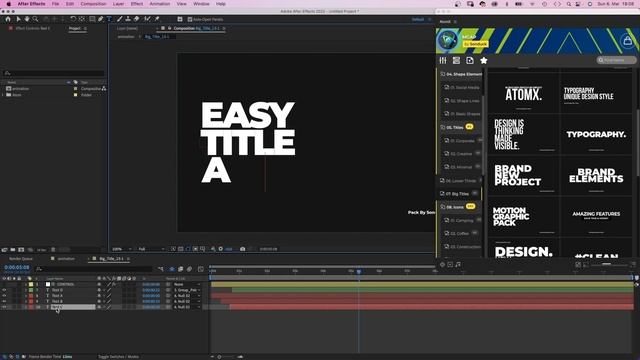The width and height of the screenshot is (640, 360).
Task: Open the Titles category in Atom
Action: click(x=456, y=127)
